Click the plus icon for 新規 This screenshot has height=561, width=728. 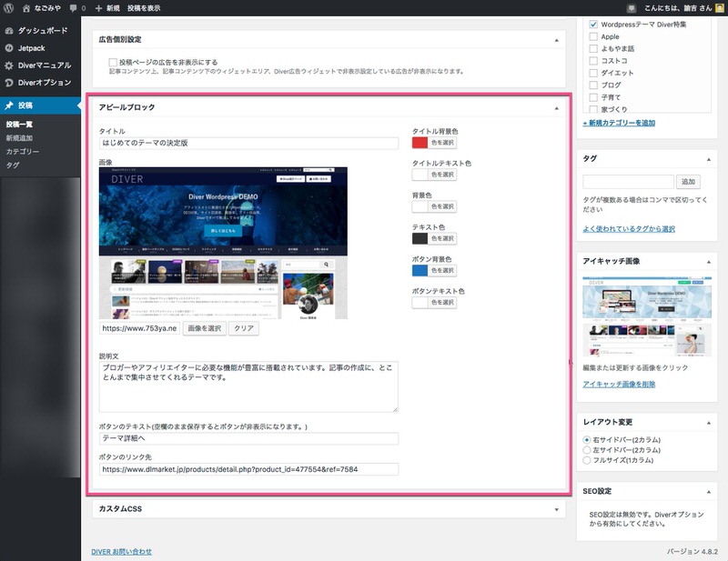point(98,7)
